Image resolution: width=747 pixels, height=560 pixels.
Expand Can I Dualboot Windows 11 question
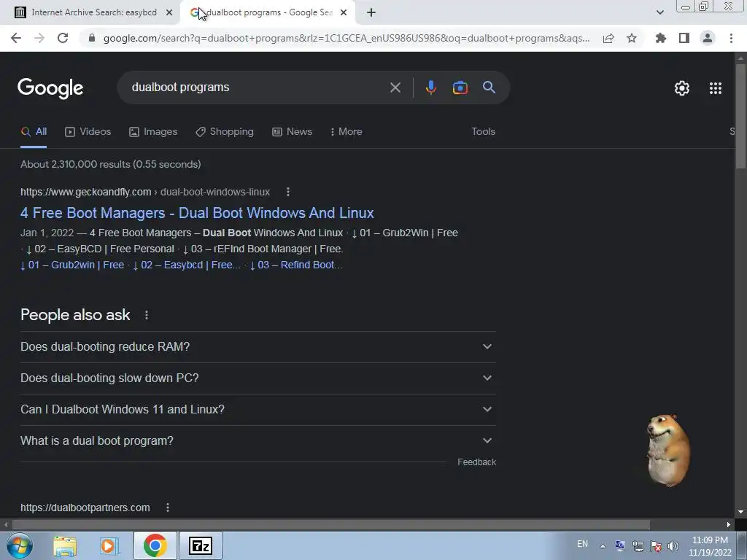[258, 410]
